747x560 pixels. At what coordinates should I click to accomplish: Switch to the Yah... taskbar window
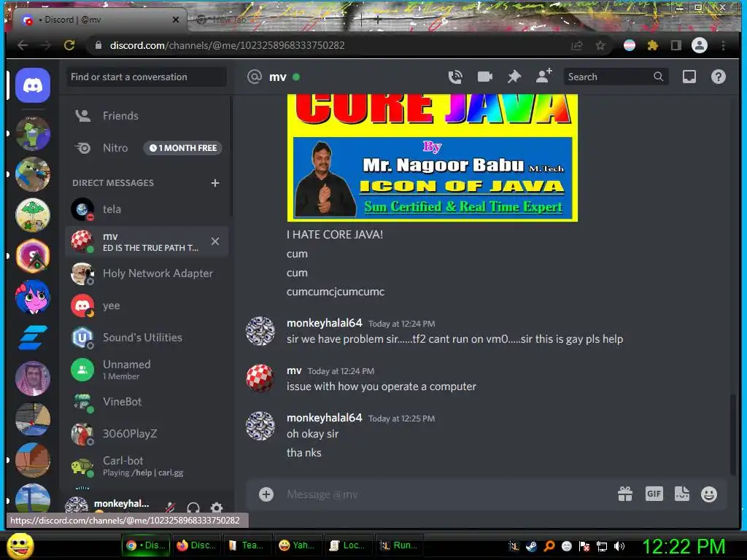pos(298,545)
